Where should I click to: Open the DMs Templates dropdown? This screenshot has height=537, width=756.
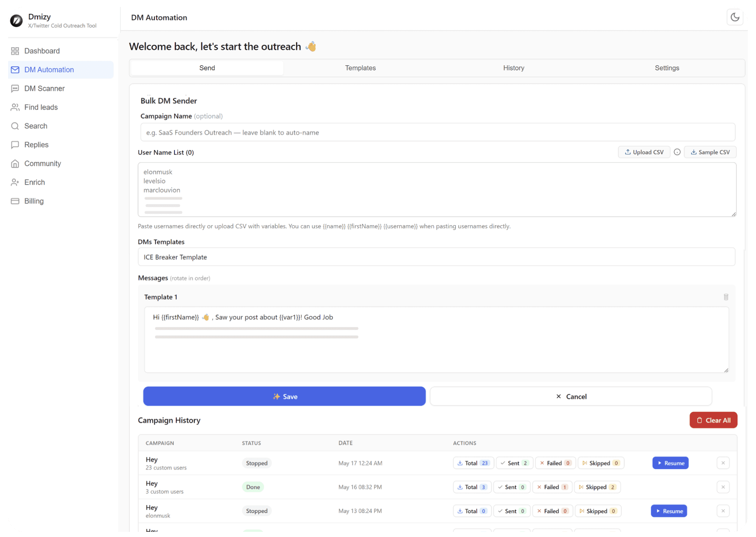(436, 257)
